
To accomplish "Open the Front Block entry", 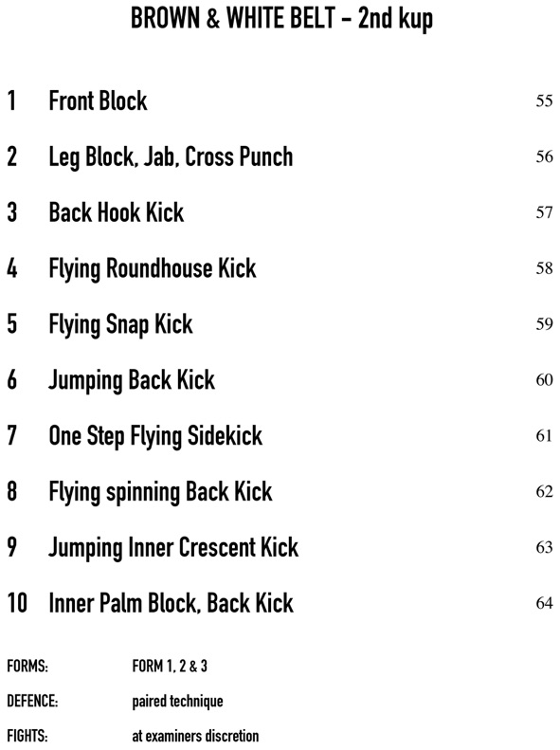I will click(x=98, y=101).
